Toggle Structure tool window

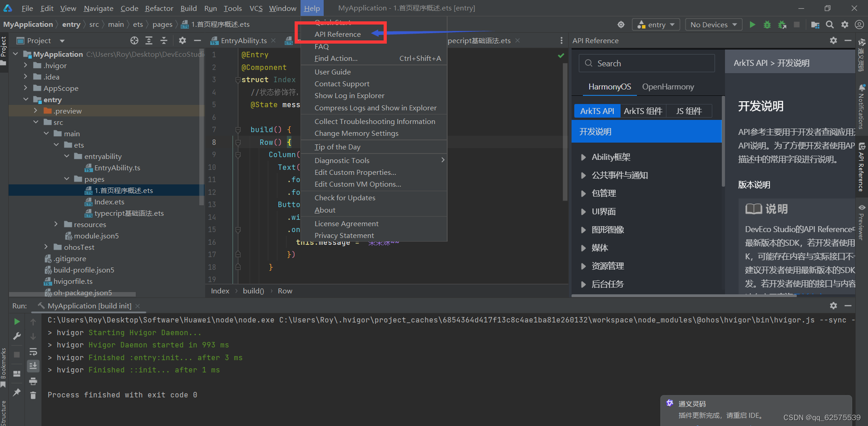point(4,412)
